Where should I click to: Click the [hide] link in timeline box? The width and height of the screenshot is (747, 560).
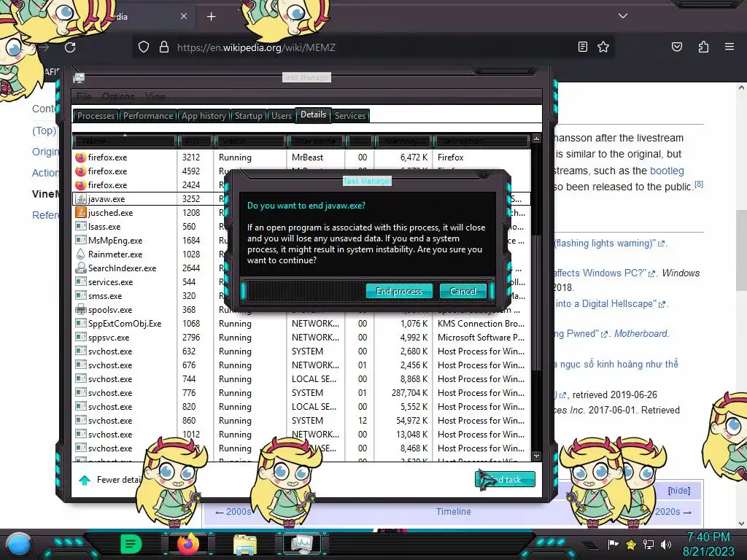click(x=679, y=491)
